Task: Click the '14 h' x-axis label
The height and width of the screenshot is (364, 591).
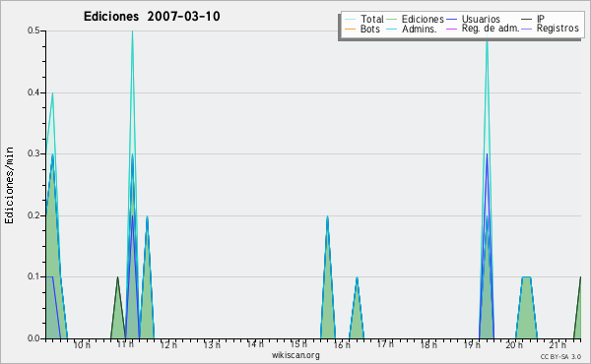Action: (x=255, y=344)
